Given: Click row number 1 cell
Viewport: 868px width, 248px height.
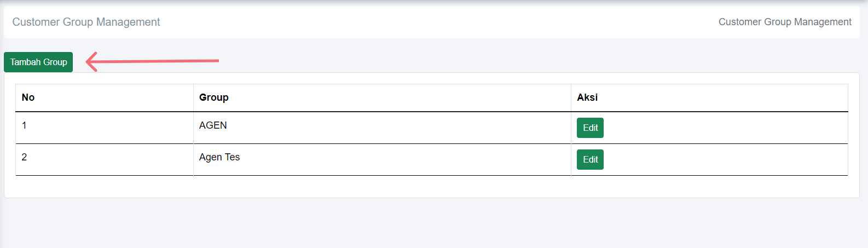Looking at the screenshot, I should point(24,125).
